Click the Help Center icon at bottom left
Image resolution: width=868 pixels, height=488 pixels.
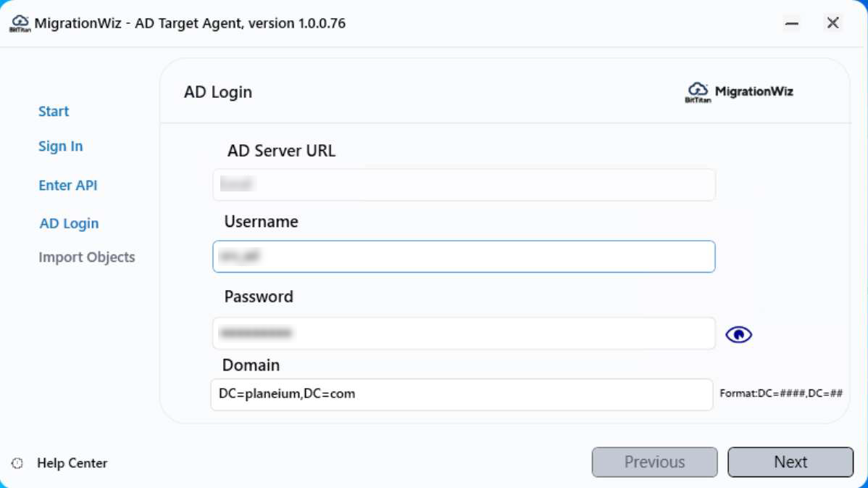pyautogui.click(x=15, y=463)
